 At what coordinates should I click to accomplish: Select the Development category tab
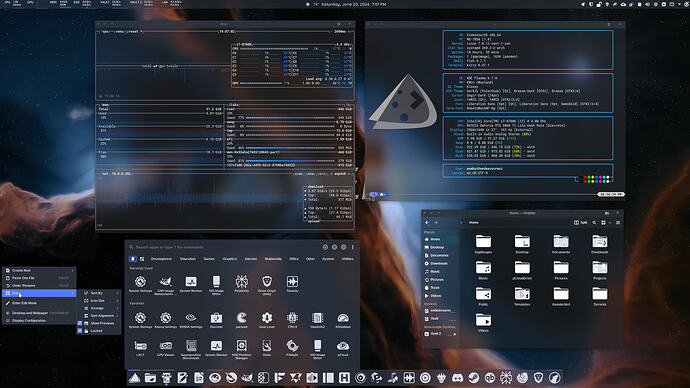[x=161, y=259]
